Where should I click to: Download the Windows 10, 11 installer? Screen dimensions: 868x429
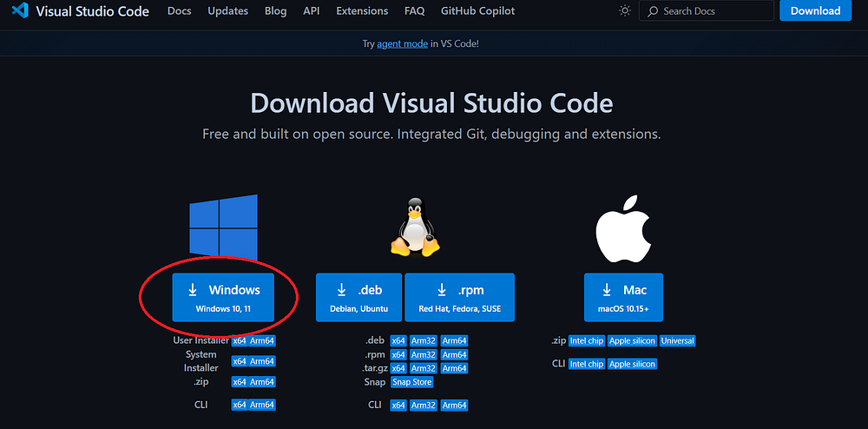(x=223, y=297)
